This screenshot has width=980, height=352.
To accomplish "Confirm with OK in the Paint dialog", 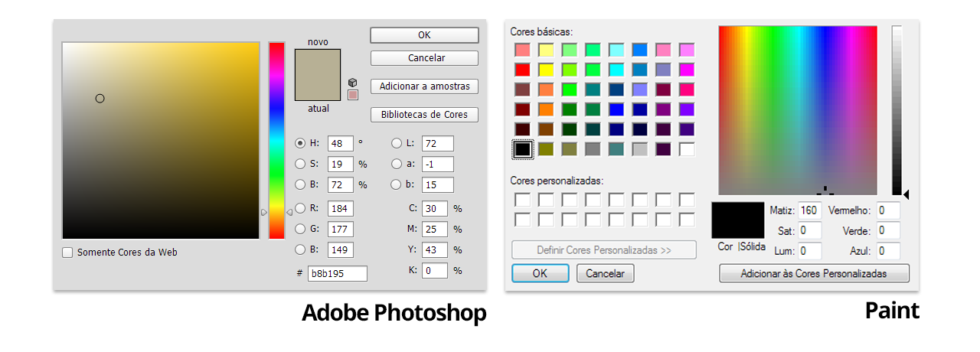I will click(540, 273).
